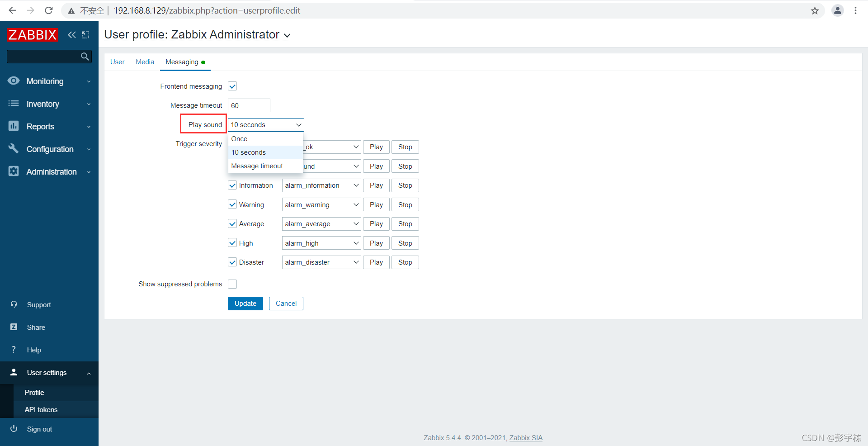Choose 10 seconds option in list

coord(265,152)
